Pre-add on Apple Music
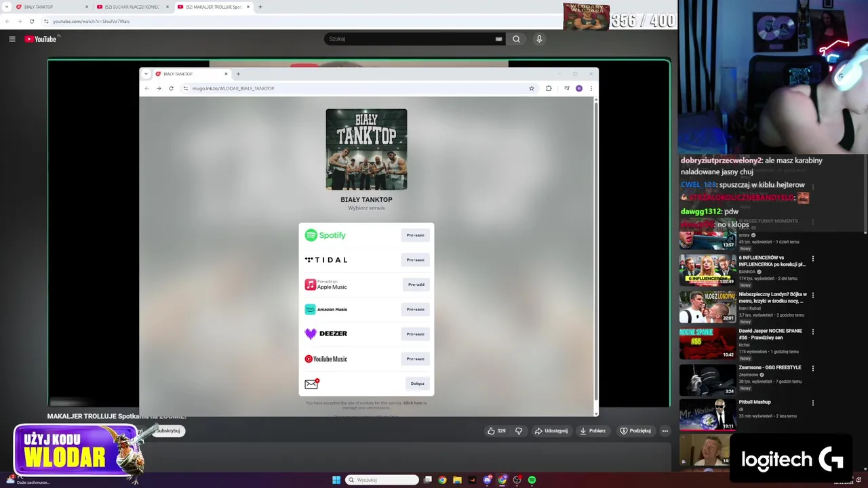Image resolution: width=868 pixels, height=488 pixels. pyautogui.click(x=416, y=285)
